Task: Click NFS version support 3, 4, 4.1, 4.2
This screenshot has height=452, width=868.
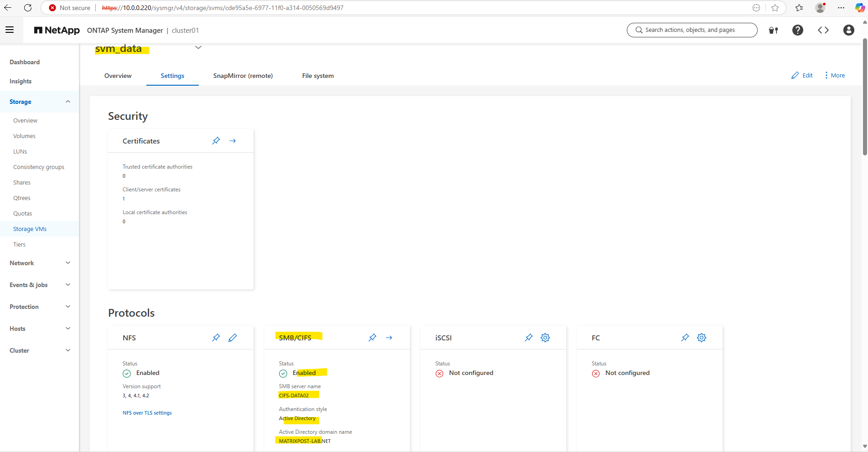Action: pos(136,395)
